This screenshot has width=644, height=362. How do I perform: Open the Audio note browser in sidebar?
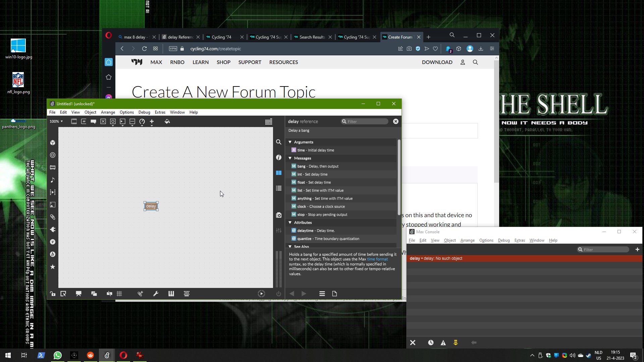53,180
